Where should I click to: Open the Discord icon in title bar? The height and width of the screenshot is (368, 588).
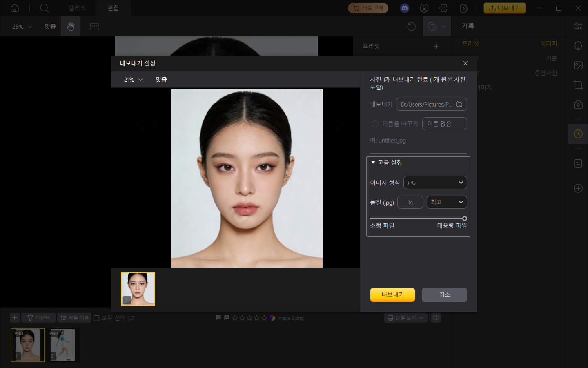pyautogui.click(x=404, y=8)
